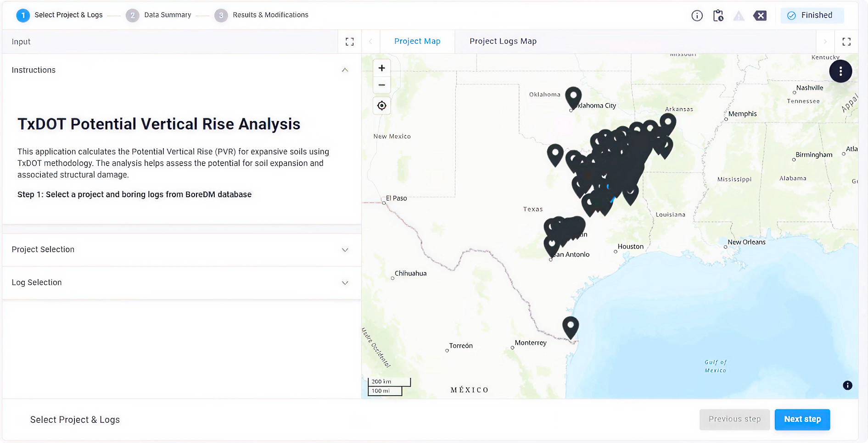The height and width of the screenshot is (443, 868).
Task: Click the Previous step button
Action: [734, 419]
